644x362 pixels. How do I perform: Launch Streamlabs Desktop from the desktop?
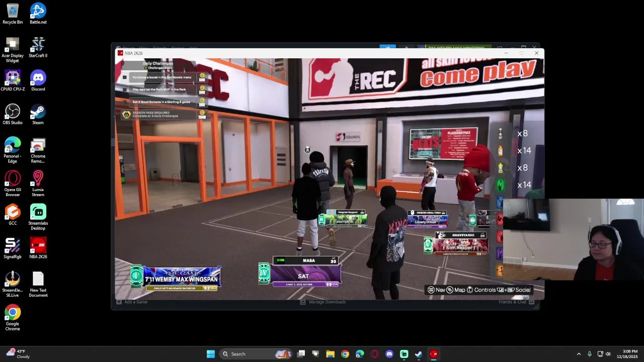38,217
